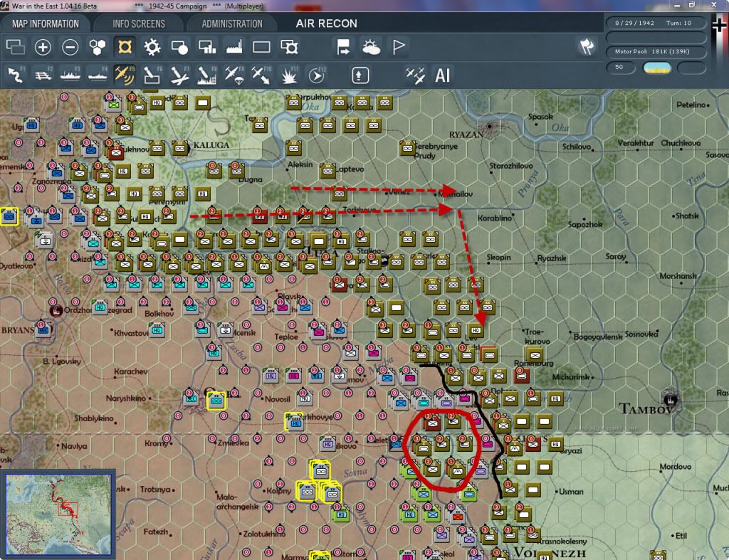Click the pennant flag icon
The image size is (729, 560).
[x=399, y=47]
